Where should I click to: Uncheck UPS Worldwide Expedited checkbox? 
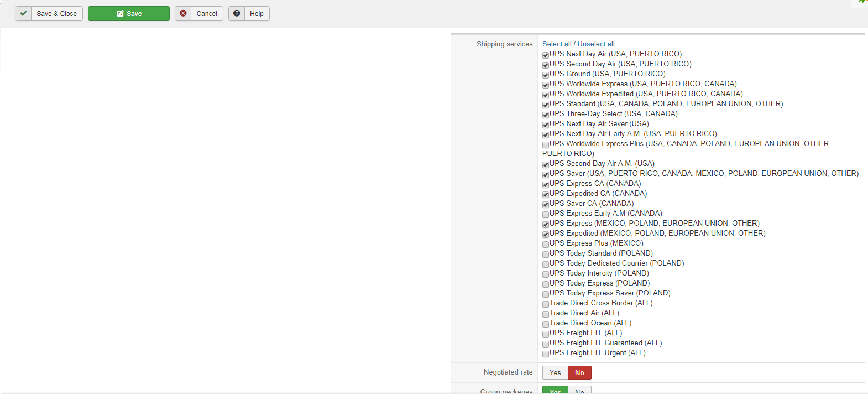pos(546,95)
